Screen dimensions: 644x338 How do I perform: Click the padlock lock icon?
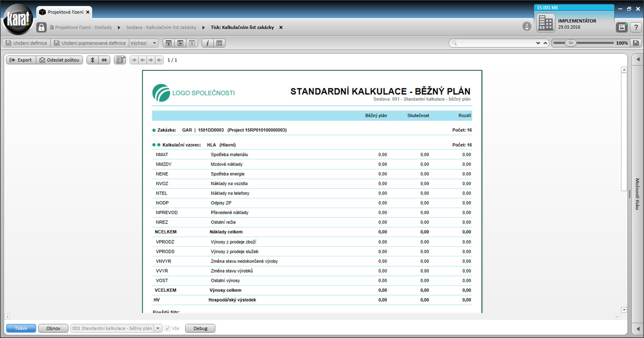click(x=41, y=27)
